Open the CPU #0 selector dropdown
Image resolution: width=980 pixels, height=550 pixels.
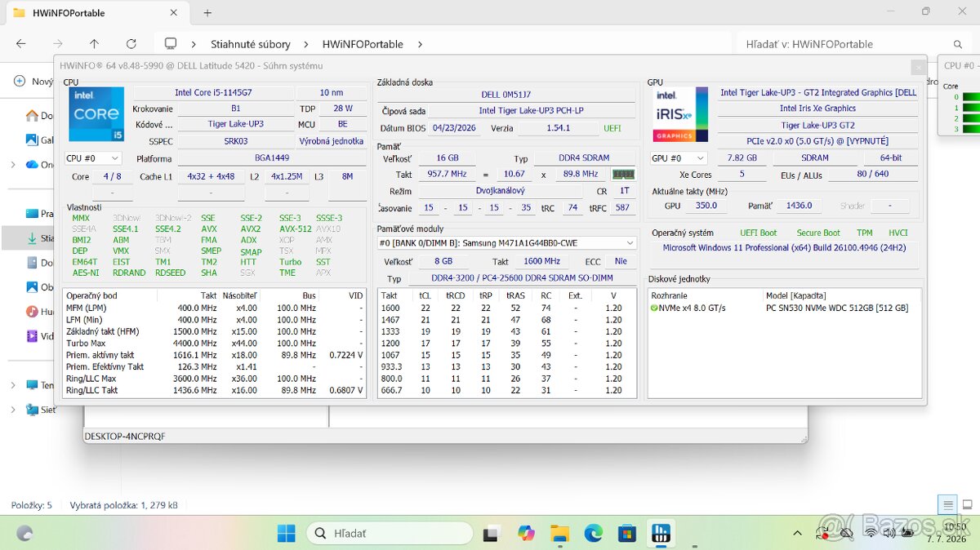click(x=93, y=158)
